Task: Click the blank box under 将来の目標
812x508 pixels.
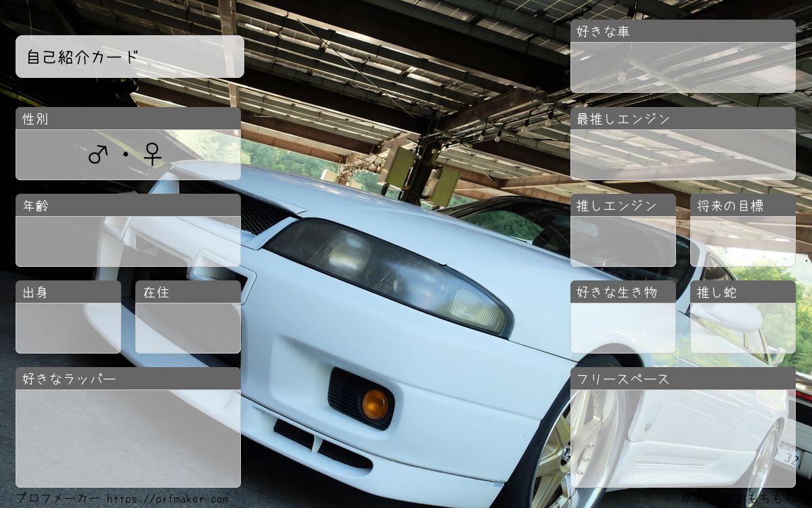Action: pyautogui.click(x=743, y=241)
